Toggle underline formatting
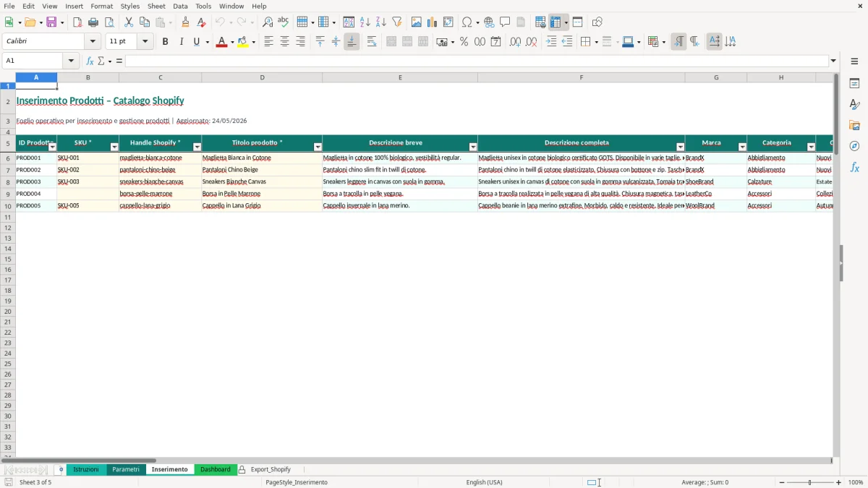Image resolution: width=868 pixels, height=488 pixels. (196, 42)
